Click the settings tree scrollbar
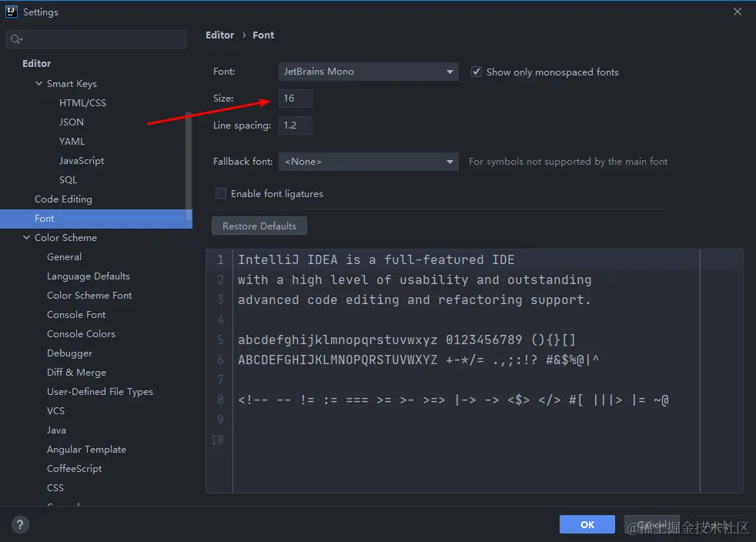The width and height of the screenshot is (756, 542). coord(189,169)
